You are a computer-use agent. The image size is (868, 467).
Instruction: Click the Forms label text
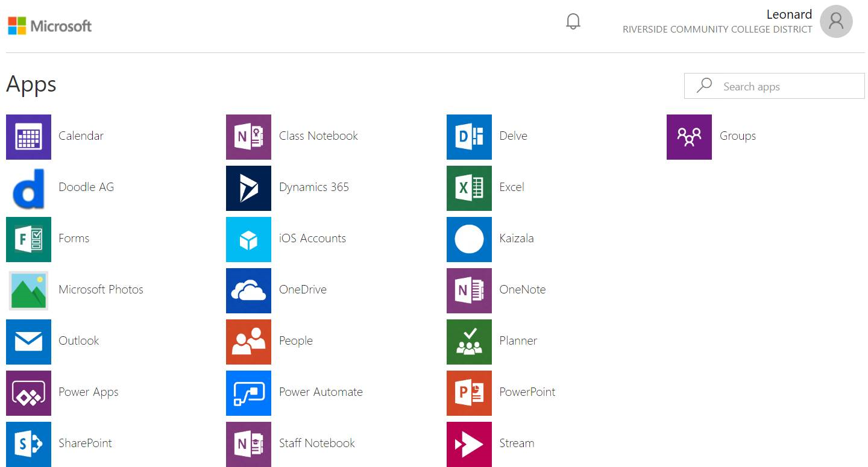click(74, 238)
